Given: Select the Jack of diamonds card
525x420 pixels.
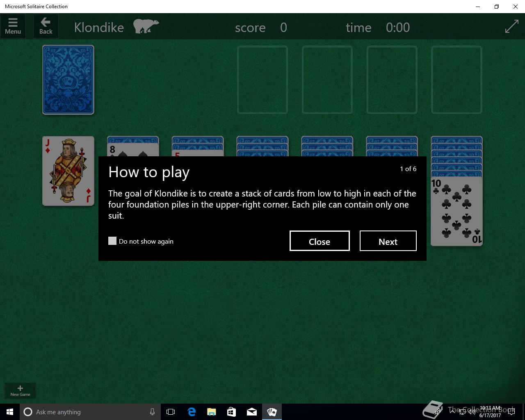Looking at the screenshot, I should (68, 171).
